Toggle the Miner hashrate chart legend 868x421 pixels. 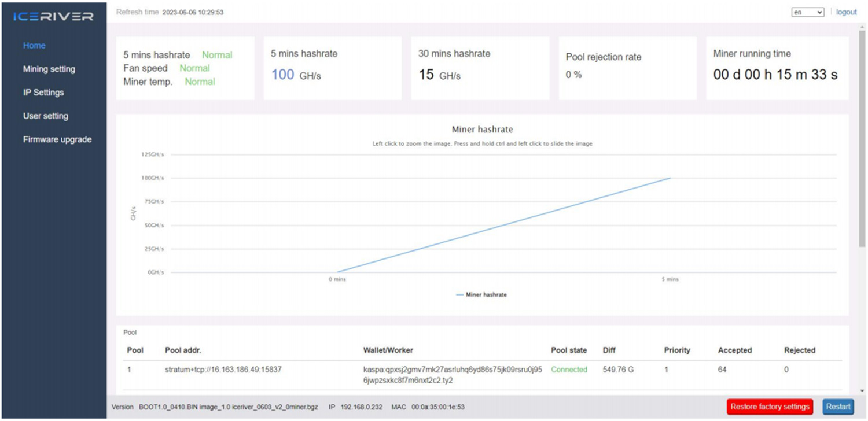pyautogui.click(x=481, y=294)
